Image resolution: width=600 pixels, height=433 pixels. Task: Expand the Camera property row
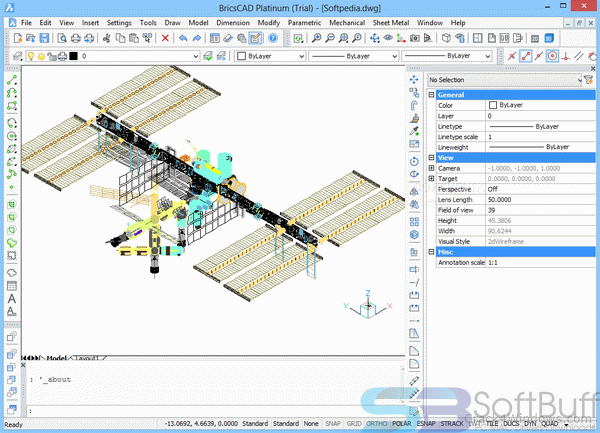click(431, 168)
